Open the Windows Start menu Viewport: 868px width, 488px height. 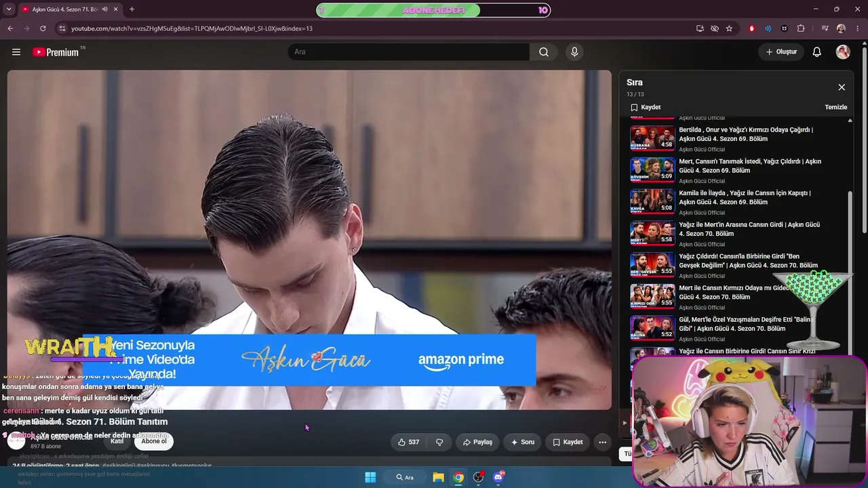(370, 477)
